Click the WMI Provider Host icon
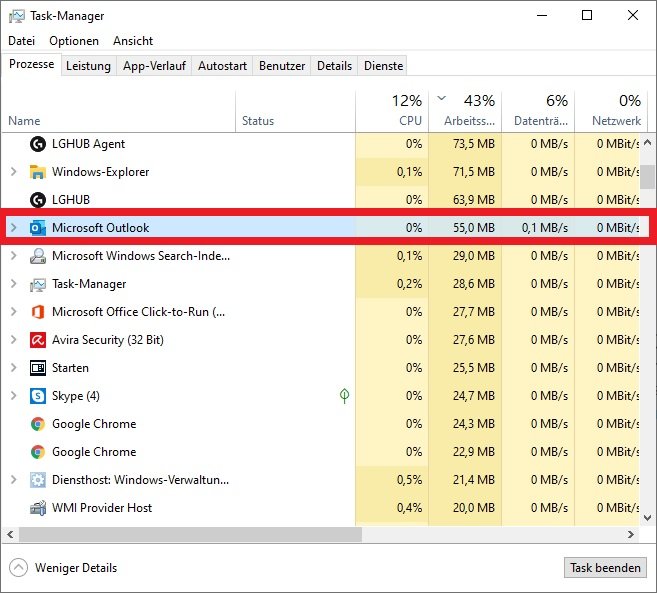657x593 pixels. pos(38,508)
